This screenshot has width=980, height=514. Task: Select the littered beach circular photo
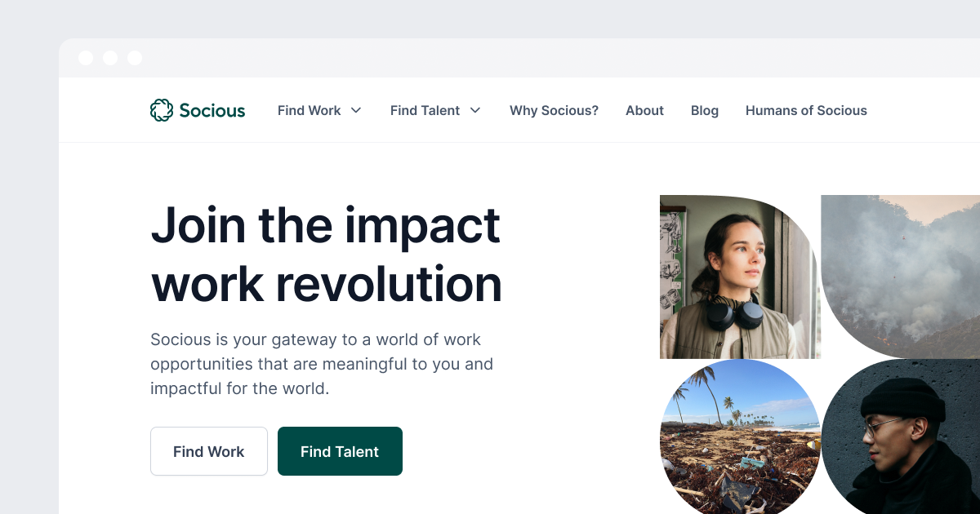pyautogui.click(x=740, y=437)
